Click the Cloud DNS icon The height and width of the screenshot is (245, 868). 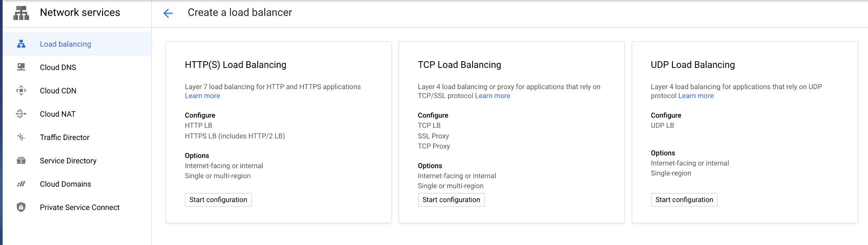(21, 67)
